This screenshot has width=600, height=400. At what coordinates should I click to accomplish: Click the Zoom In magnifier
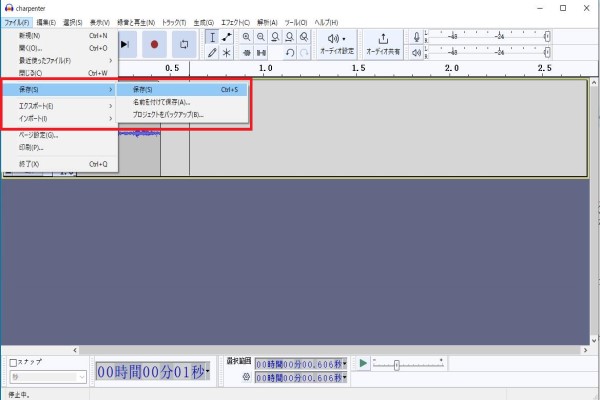point(246,37)
